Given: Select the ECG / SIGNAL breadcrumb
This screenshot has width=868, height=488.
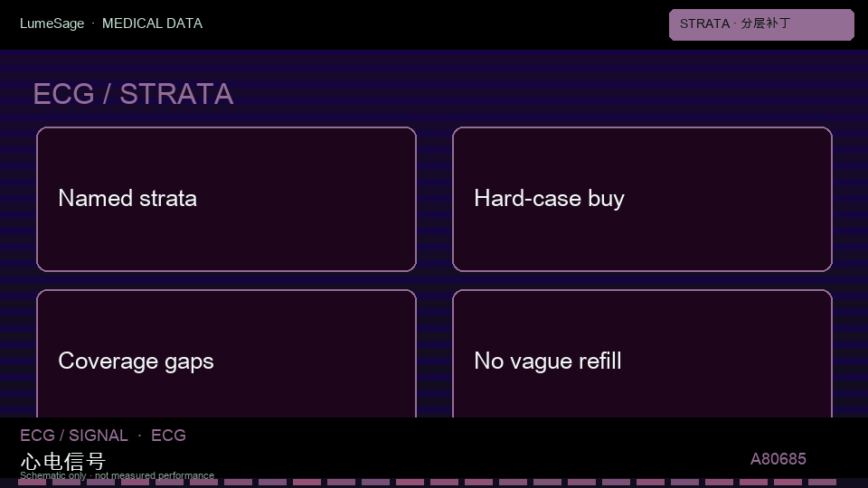Looking at the screenshot, I should (73, 436).
